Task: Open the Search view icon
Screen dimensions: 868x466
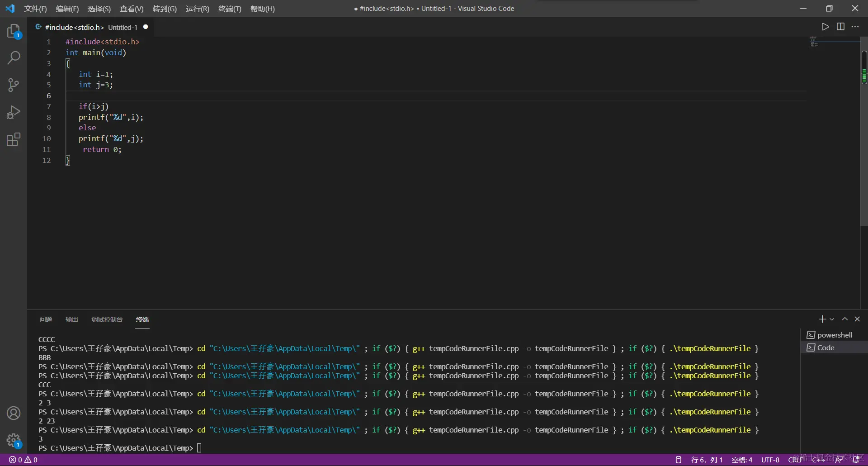Action: 14,58
